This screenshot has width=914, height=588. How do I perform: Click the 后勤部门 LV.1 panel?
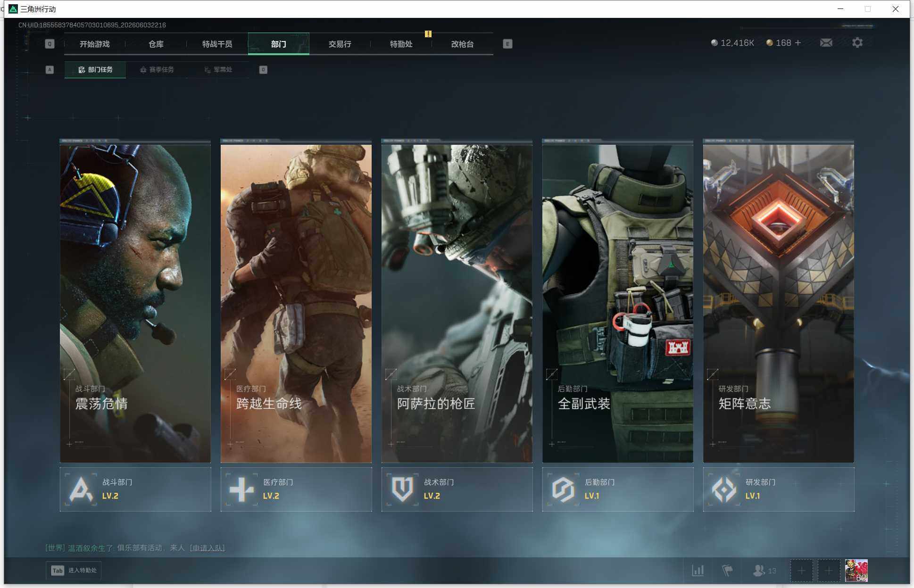[x=618, y=489]
